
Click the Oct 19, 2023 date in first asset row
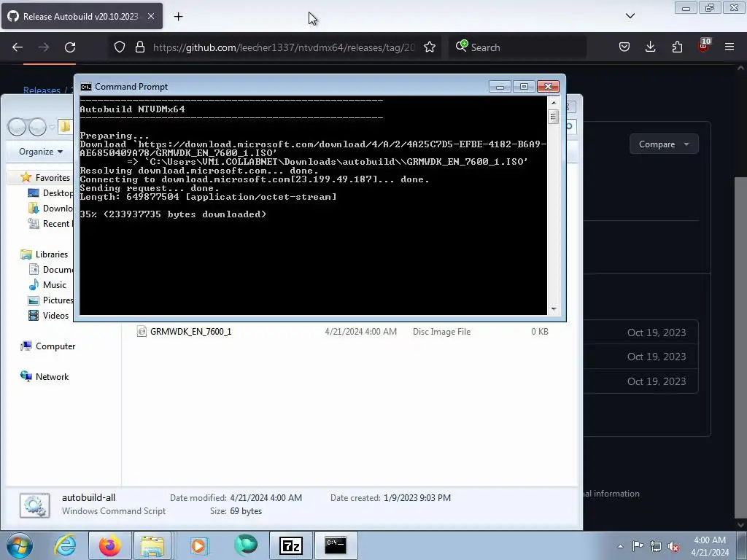tap(657, 332)
